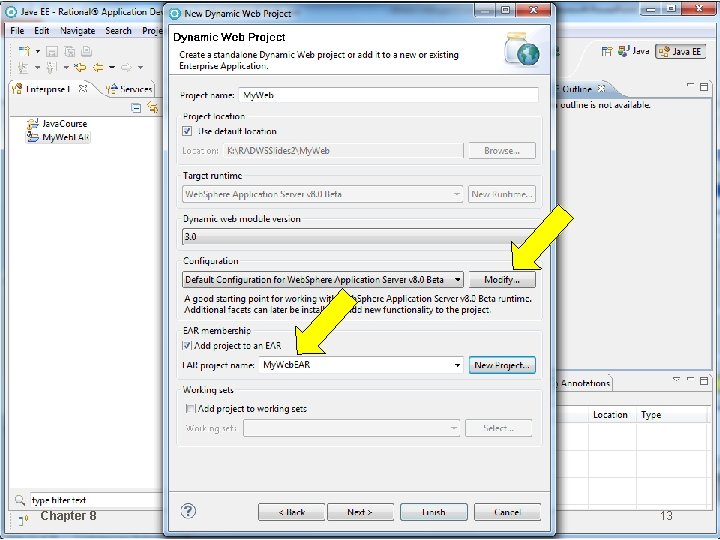
Task: Minimize the Annotations panel
Action: pos(690,379)
